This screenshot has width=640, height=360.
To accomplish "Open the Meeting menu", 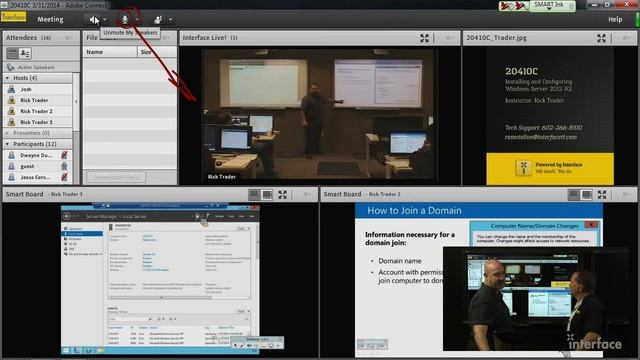I will (x=50, y=19).
